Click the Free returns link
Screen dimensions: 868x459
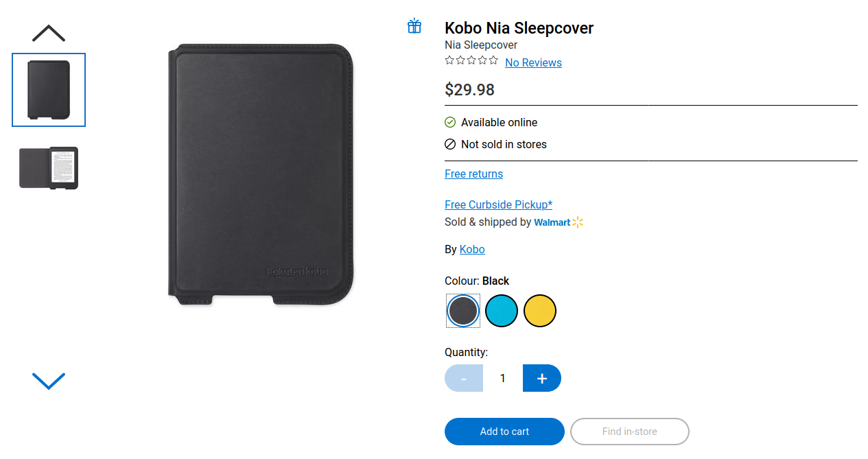tap(473, 174)
